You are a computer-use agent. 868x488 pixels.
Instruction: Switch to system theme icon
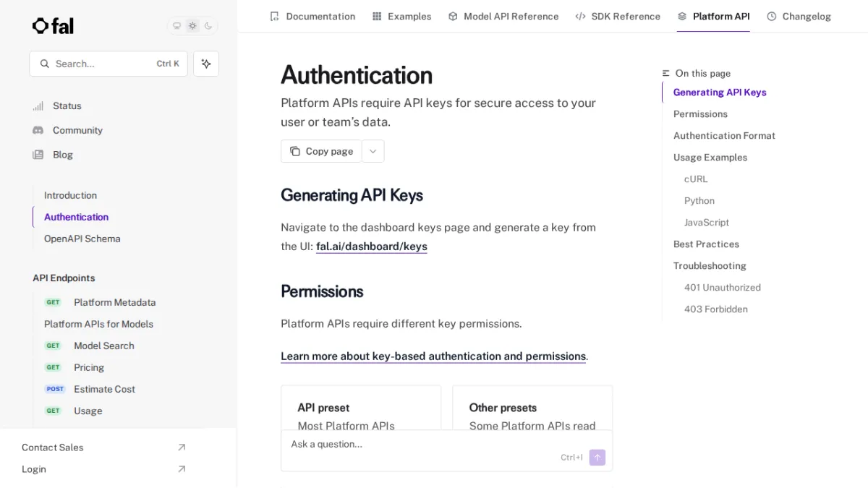pyautogui.click(x=176, y=26)
